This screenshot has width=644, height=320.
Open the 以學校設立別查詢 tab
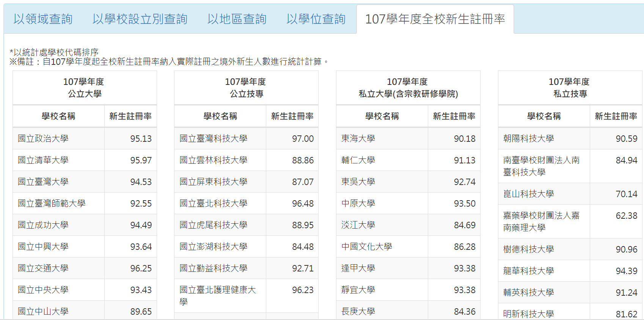point(140,19)
